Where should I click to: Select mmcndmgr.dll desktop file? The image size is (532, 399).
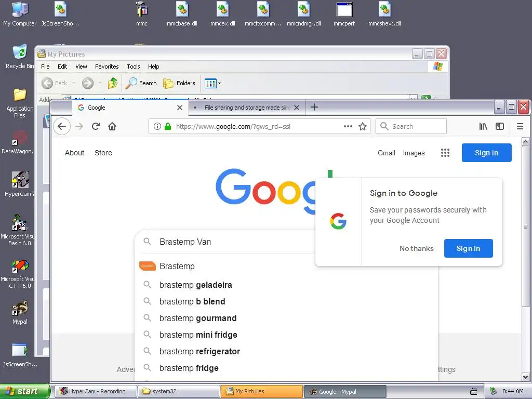coord(303,14)
